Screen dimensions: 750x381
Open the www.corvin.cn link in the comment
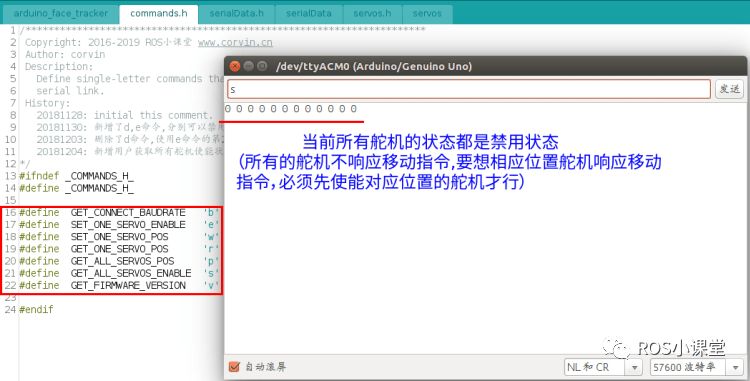[235, 43]
